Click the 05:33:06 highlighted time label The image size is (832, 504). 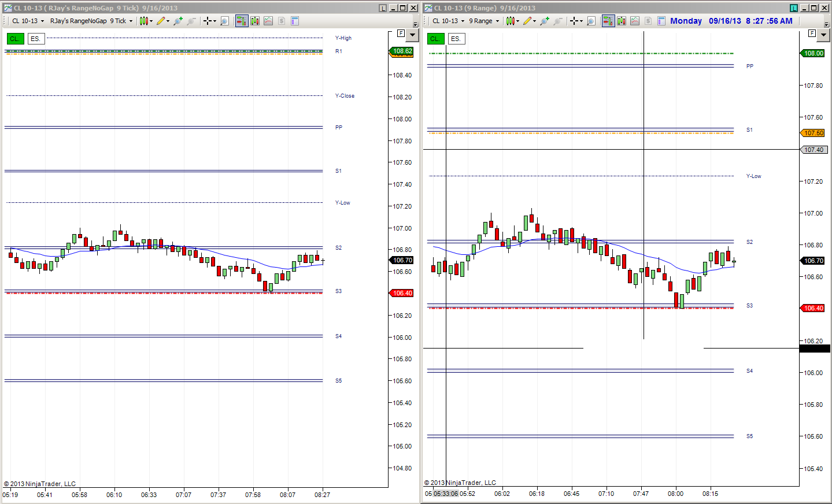click(x=445, y=494)
